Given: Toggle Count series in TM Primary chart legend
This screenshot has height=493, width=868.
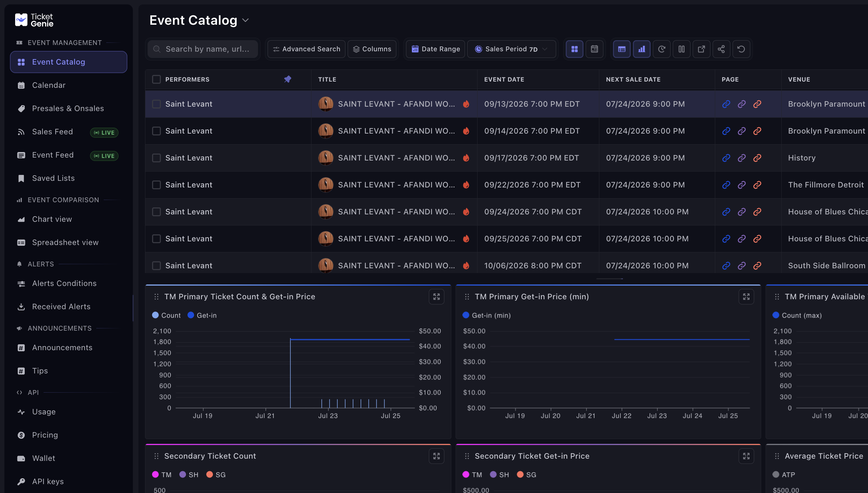Looking at the screenshot, I should pos(166,316).
